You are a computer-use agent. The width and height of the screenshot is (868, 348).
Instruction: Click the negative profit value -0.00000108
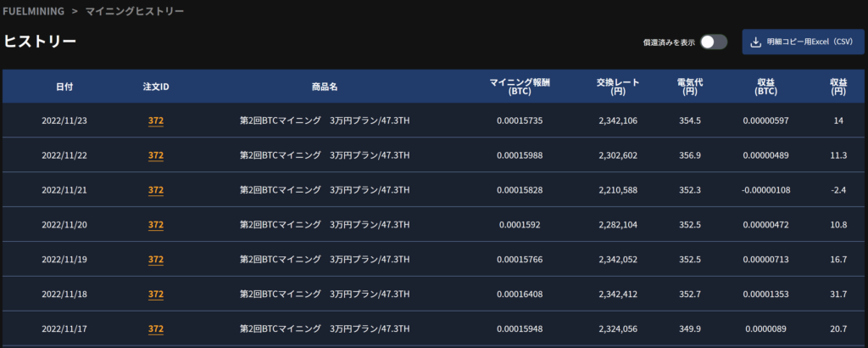pos(765,190)
